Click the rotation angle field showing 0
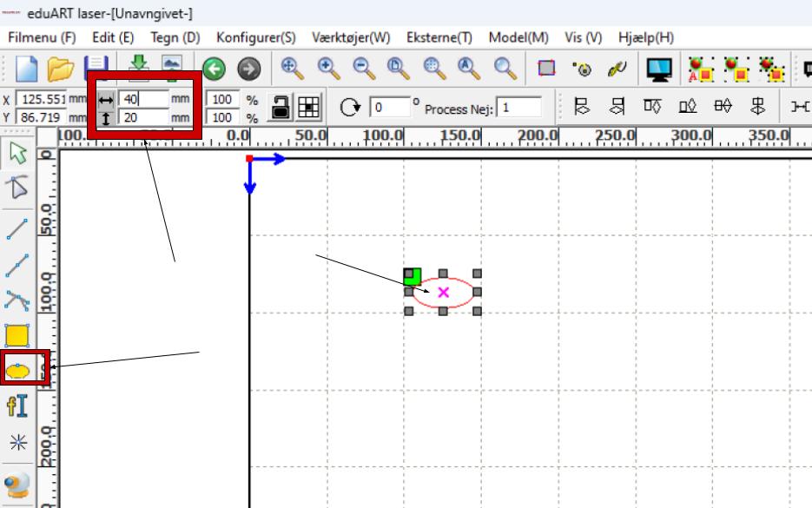The height and width of the screenshot is (508, 812). (x=390, y=107)
